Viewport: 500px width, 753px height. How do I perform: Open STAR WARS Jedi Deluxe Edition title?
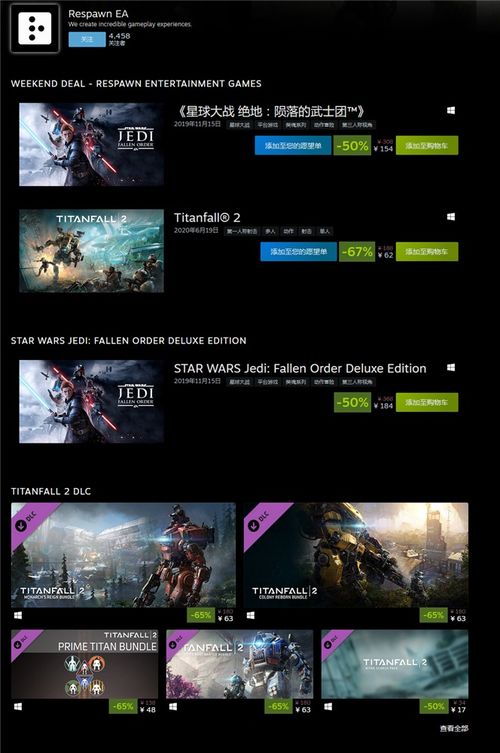(300, 368)
